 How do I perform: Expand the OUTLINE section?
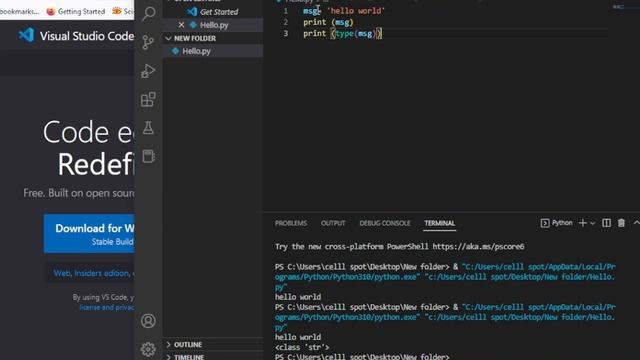213,344
